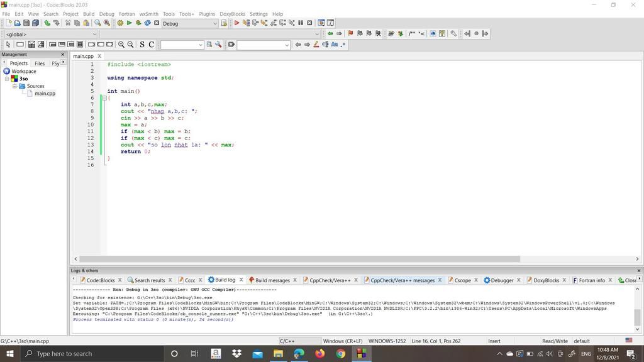
Task: Click the New file icon
Action: pyautogui.click(x=8, y=23)
